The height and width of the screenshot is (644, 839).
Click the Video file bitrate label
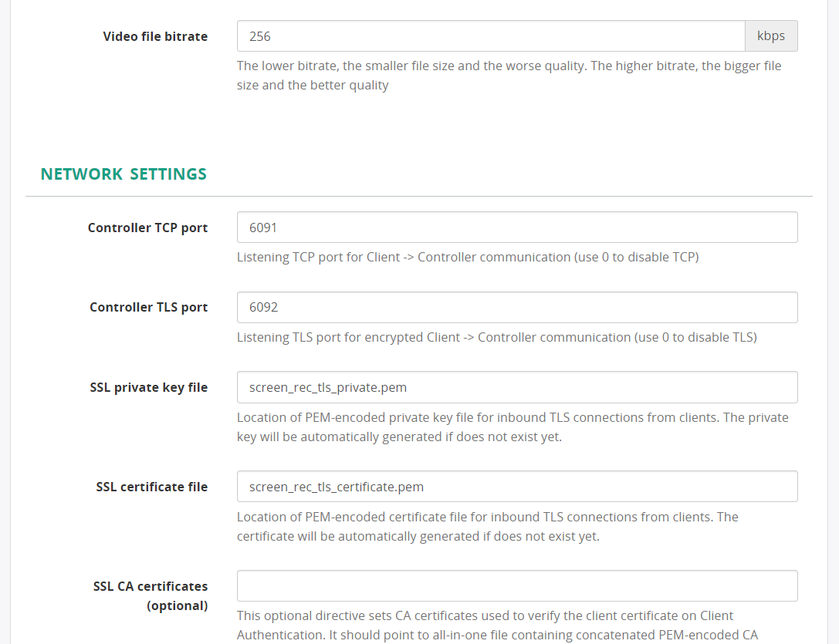155,35
